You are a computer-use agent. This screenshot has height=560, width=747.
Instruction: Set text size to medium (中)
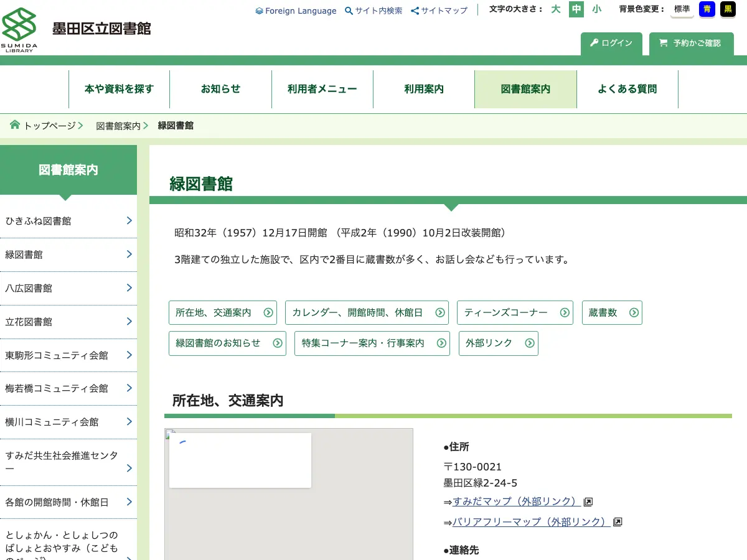576,9
